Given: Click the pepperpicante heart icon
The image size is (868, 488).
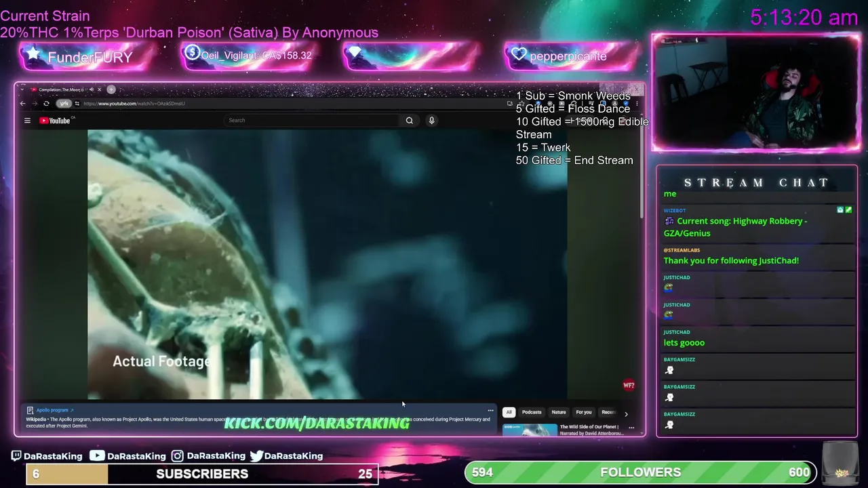Looking at the screenshot, I should (x=519, y=55).
